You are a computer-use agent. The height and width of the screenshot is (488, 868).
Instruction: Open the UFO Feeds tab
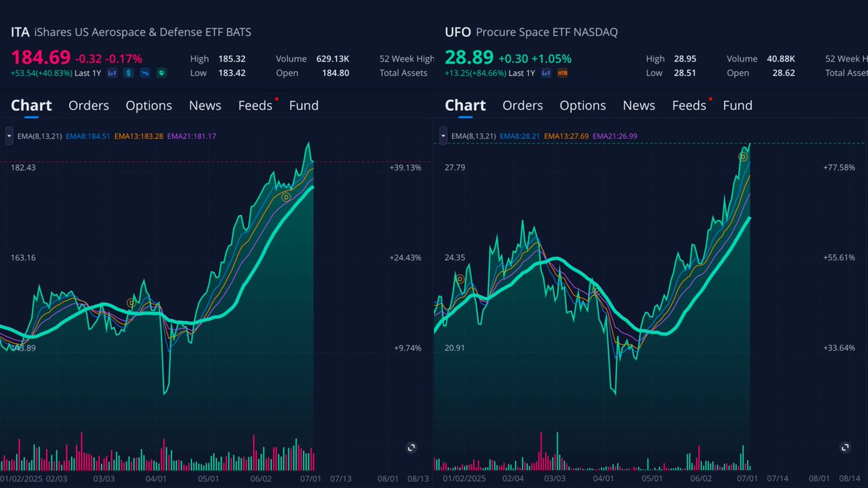tap(689, 106)
